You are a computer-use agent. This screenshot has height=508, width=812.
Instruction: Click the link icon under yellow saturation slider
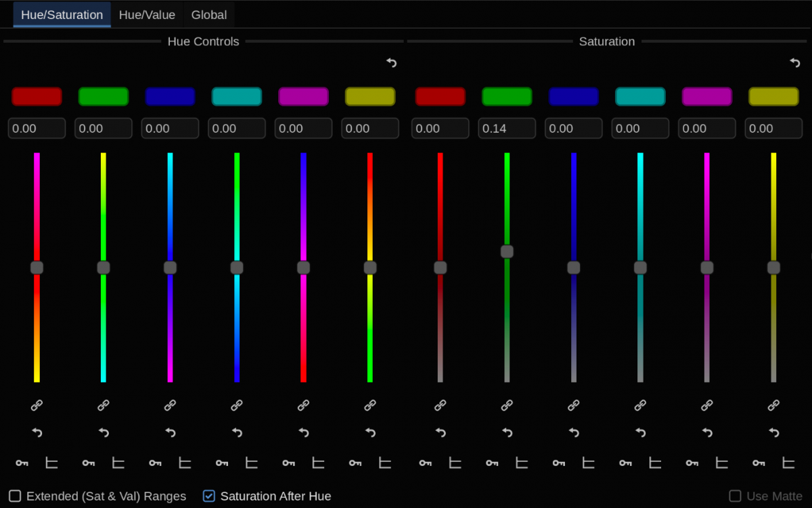pyautogui.click(x=773, y=405)
